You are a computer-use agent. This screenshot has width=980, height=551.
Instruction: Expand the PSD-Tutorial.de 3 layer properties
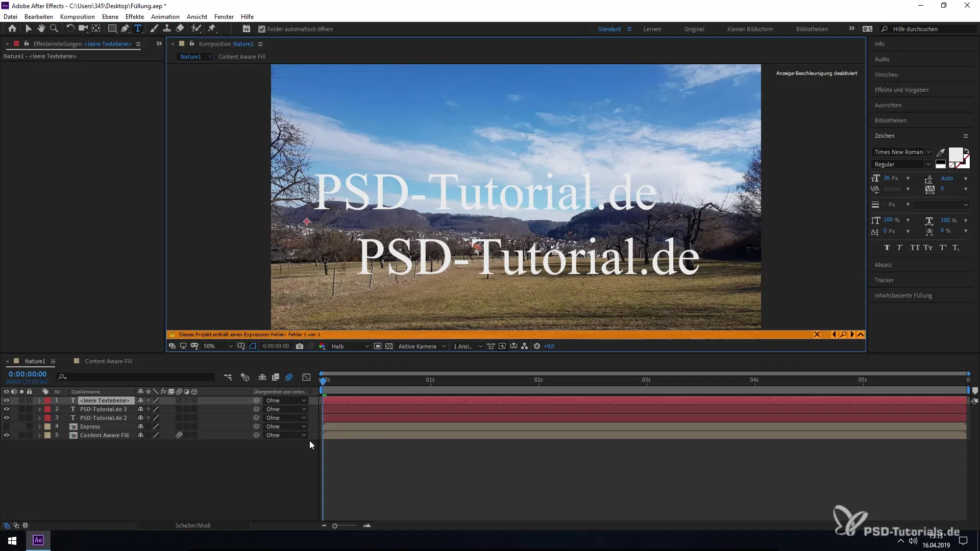click(39, 409)
